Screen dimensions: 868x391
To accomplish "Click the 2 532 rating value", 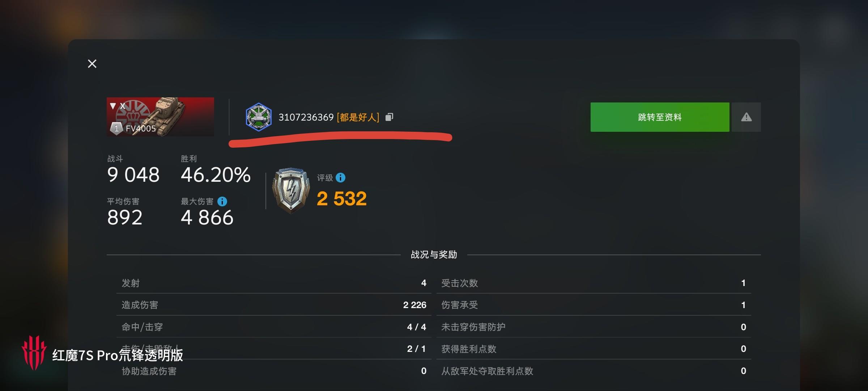I will click(x=342, y=198).
